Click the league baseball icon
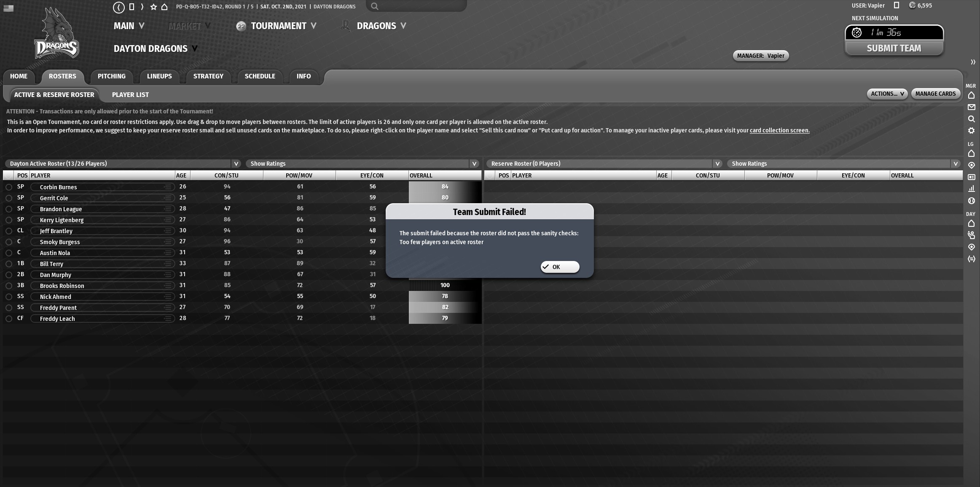The image size is (980, 487). (x=971, y=201)
